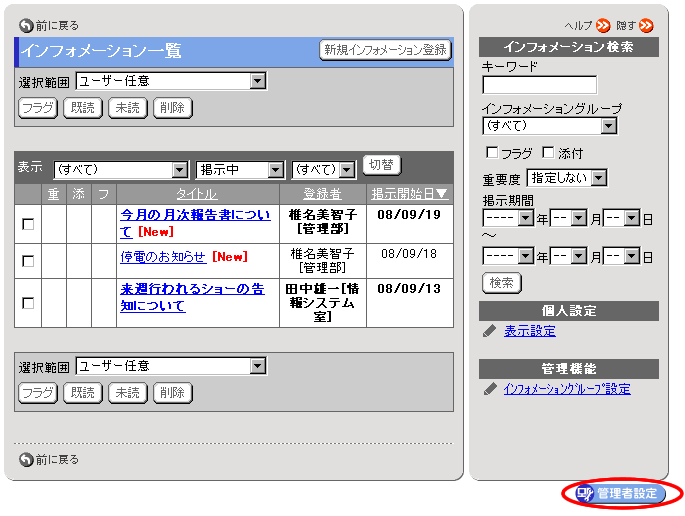This screenshot has width=685, height=516.
Task: Open 管理者設定 admin settings button
Action: tap(620, 493)
